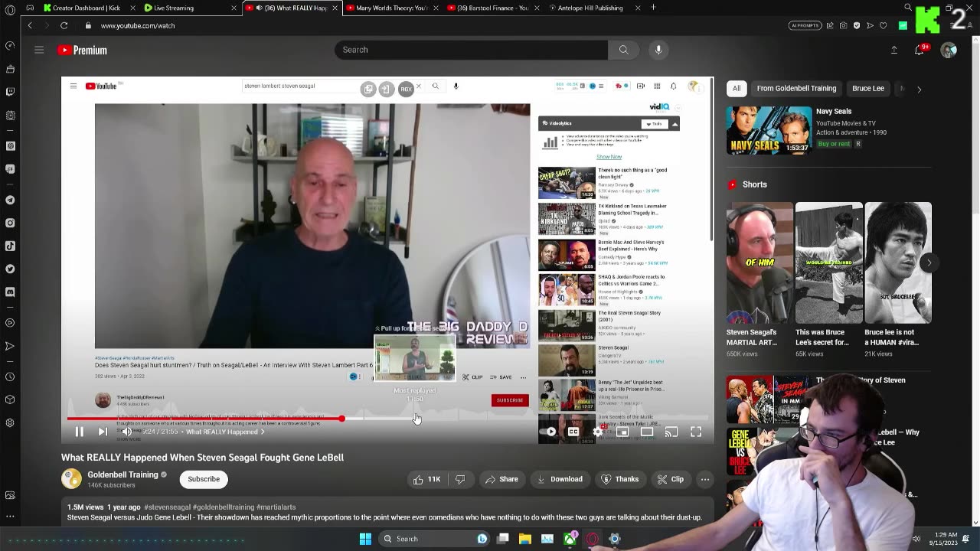Open Goldenbell Training channel avatar
Screen dimensions: 980x551
tap(71, 479)
